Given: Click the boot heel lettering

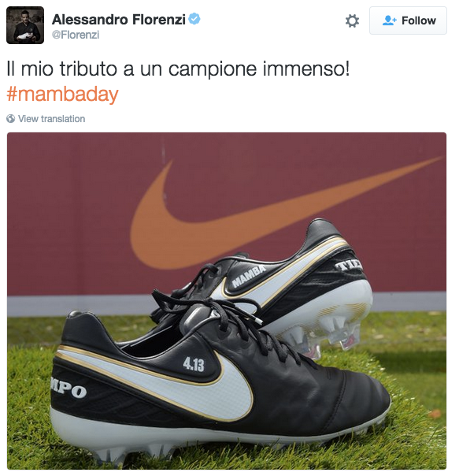Looking at the screenshot, I should [69, 390].
